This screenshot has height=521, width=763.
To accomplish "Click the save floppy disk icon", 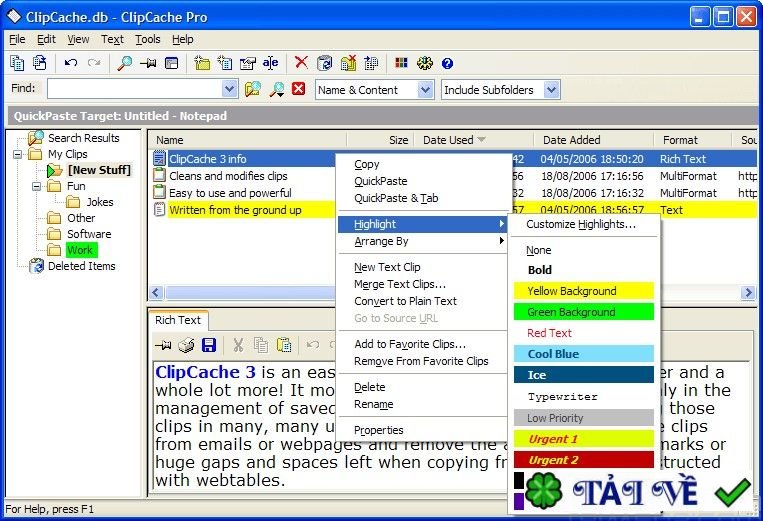I will pyautogui.click(x=209, y=345).
